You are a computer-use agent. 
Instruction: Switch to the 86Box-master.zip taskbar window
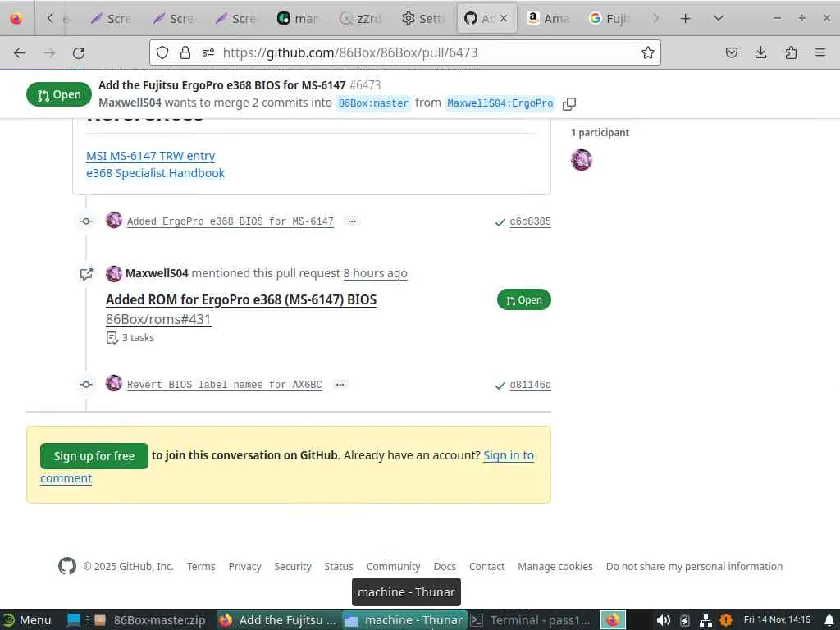(x=152, y=620)
